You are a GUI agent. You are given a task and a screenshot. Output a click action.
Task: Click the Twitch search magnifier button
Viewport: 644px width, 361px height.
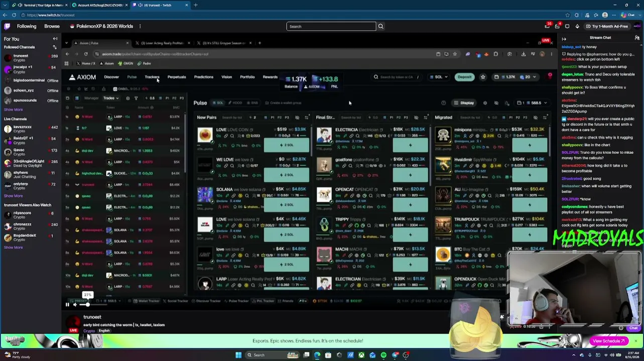tap(380, 26)
